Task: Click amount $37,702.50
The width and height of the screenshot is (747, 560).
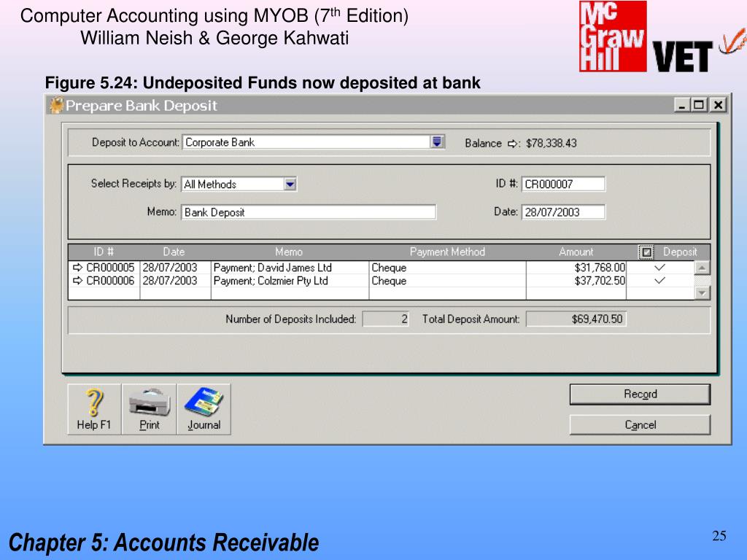Action: (600, 281)
